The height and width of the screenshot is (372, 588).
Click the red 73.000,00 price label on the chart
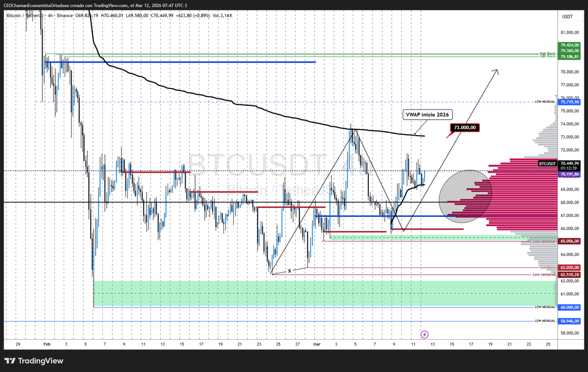(465, 127)
